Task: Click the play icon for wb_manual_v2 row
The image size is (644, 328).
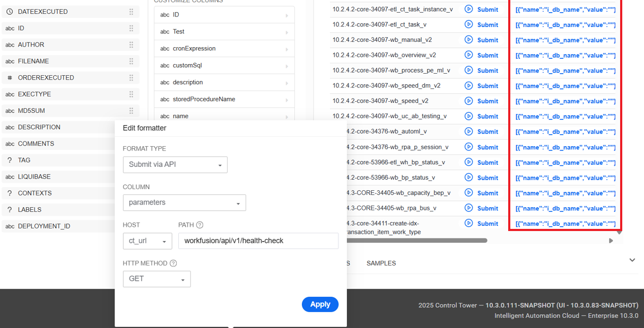Action: [x=468, y=40]
